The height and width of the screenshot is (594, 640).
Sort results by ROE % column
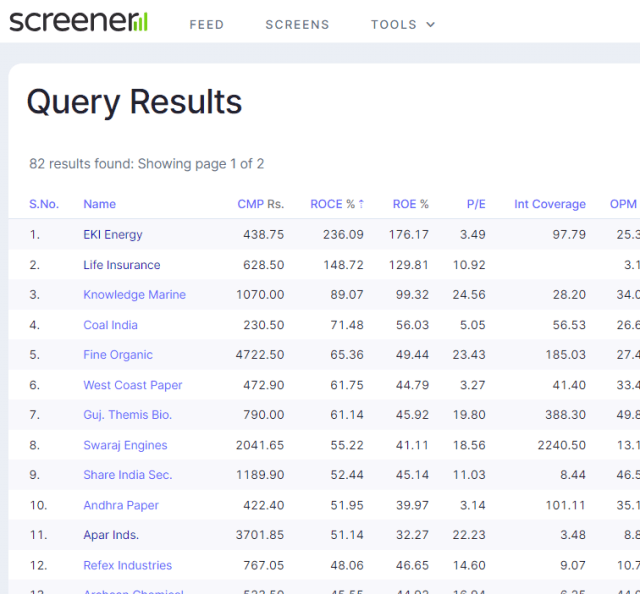[411, 204]
